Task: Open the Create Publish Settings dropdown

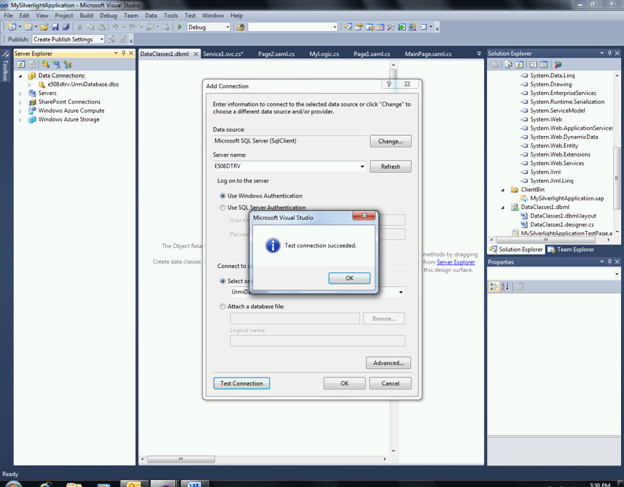Action: (x=102, y=39)
